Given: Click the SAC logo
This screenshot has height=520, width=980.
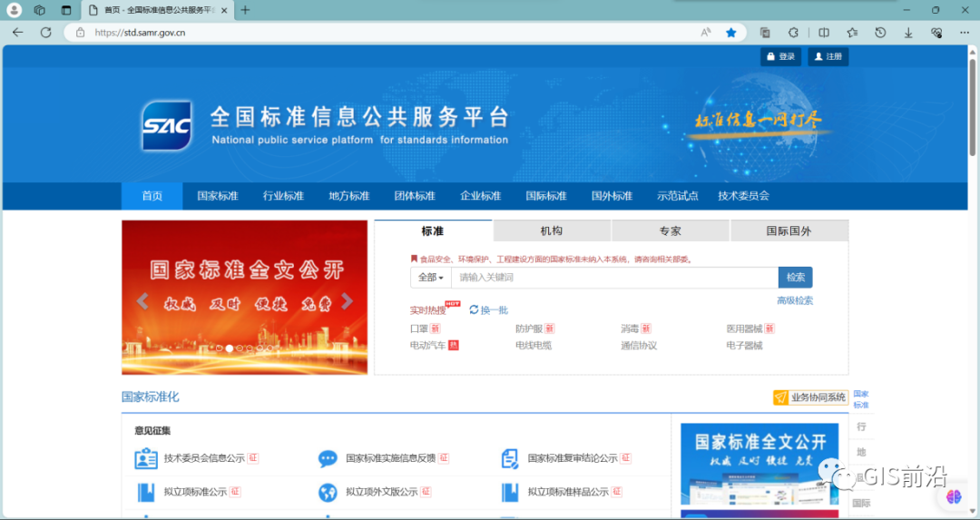Looking at the screenshot, I should coord(166,125).
